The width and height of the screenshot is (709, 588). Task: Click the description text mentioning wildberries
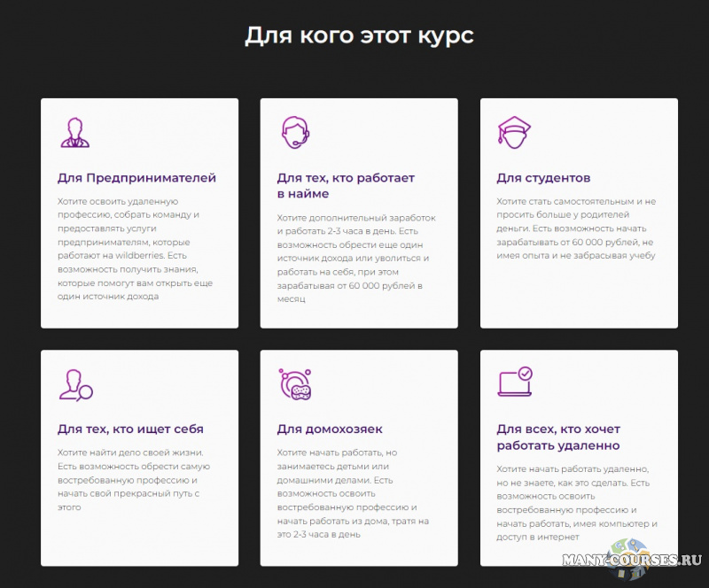point(135,249)
